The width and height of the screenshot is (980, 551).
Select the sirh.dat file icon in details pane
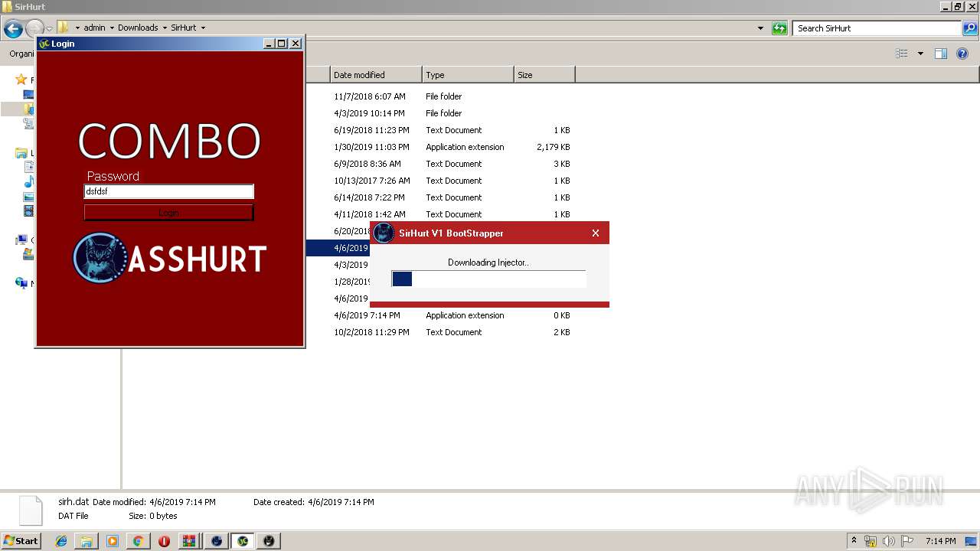click(31, 510)
